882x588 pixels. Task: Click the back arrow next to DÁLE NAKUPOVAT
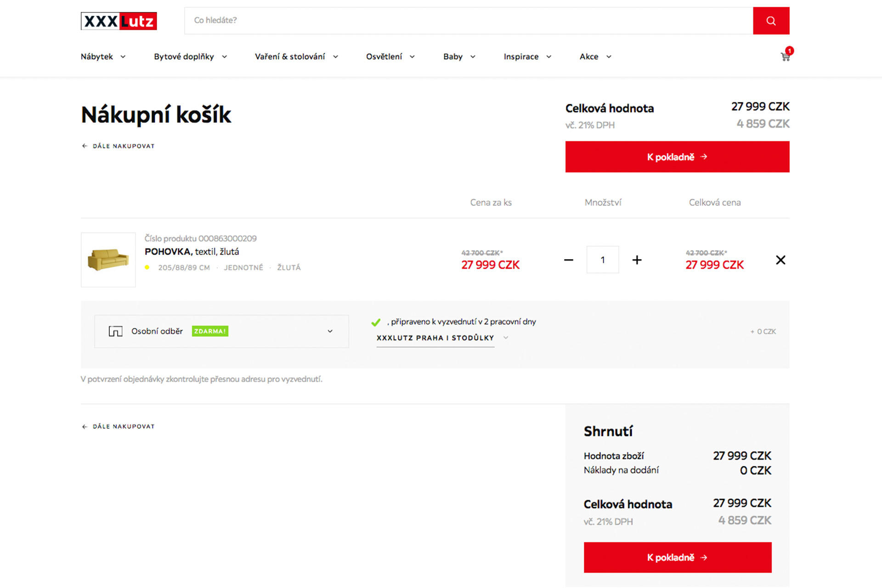coord(84,146)
